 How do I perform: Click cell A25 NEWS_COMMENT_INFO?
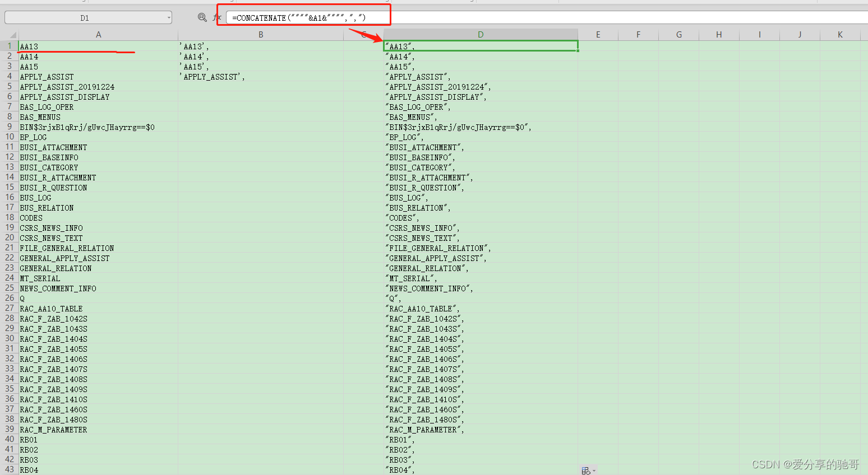99,288
